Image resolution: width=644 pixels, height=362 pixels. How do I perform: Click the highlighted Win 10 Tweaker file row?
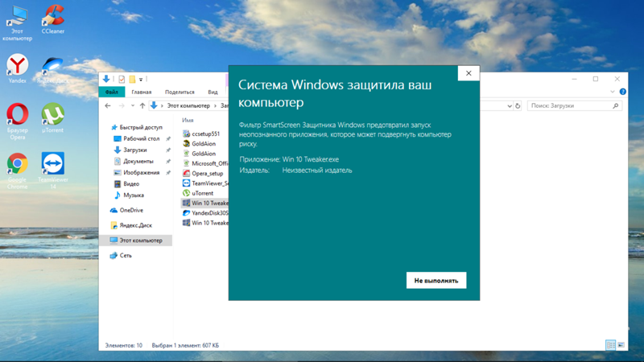pos(205,203)
